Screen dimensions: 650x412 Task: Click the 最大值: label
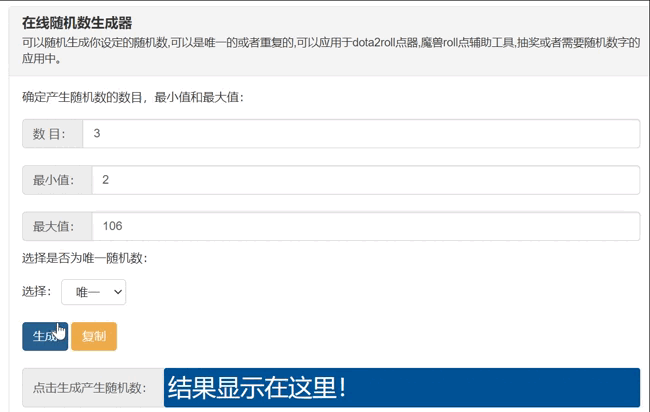(x=57, y=226)
